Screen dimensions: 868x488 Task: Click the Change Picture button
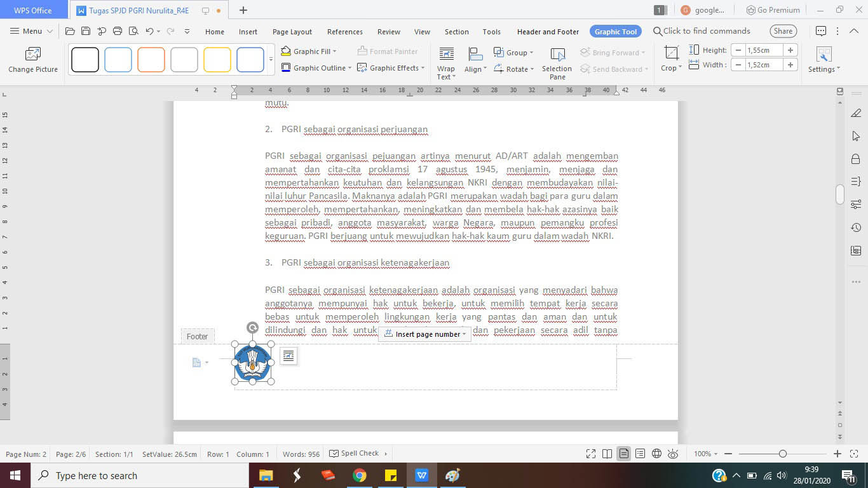coord(32,58)
